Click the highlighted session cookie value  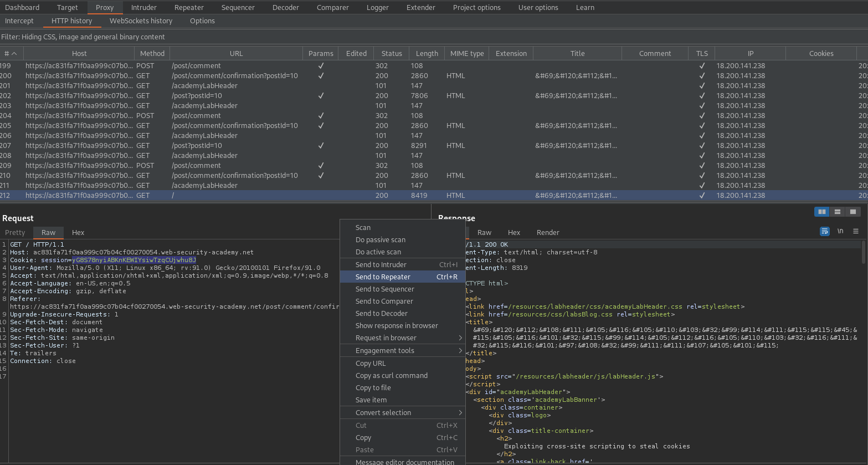[x=134, y=260]
